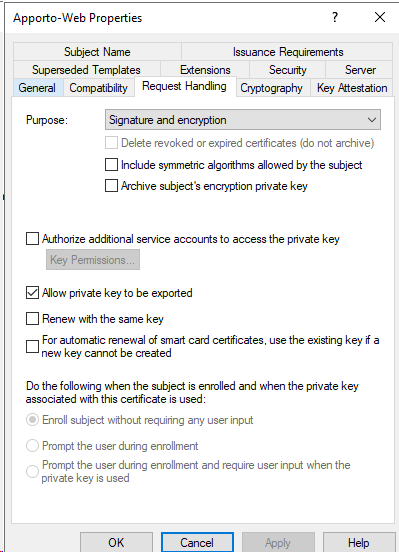The height and width of the screenshot is (552, 399).
Task: Go to the Superseded Templates tab
Action: tap(87, 70)
